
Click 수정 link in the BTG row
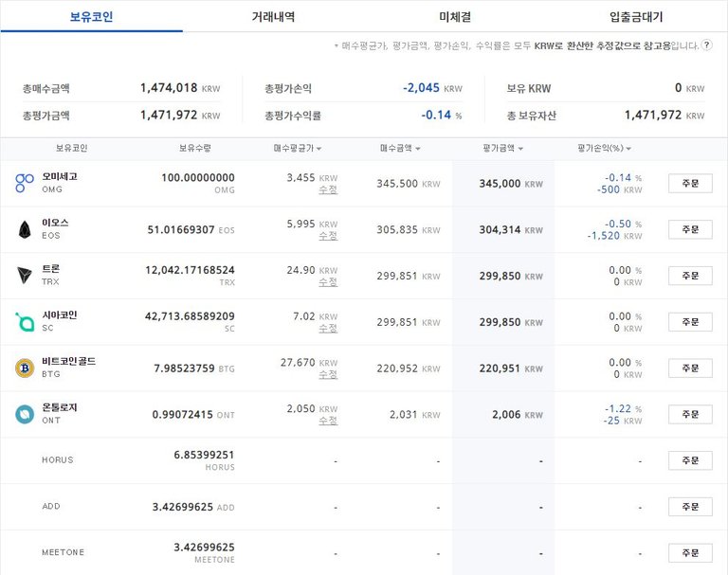click(x=328, y=374)
